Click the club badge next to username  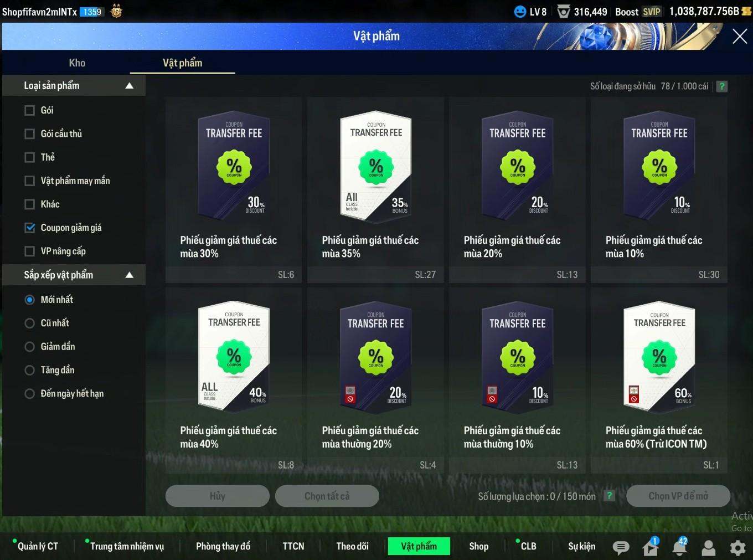tap(116, 11)
